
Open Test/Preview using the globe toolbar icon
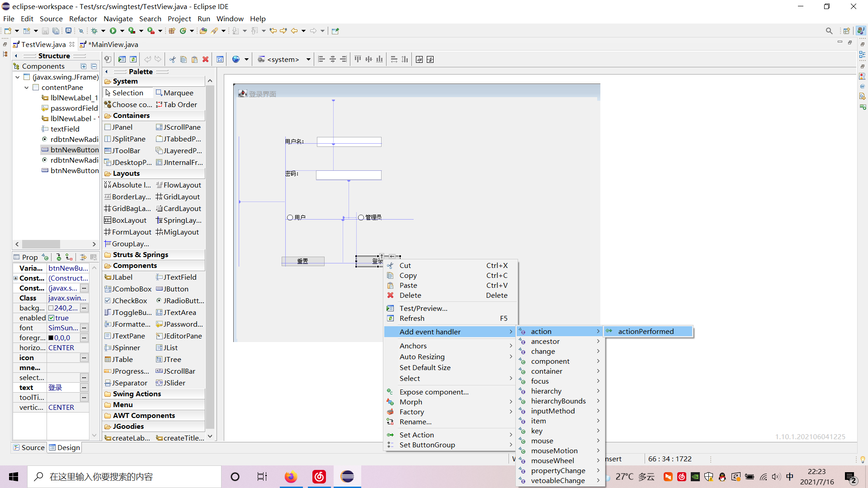click(236, 59)
